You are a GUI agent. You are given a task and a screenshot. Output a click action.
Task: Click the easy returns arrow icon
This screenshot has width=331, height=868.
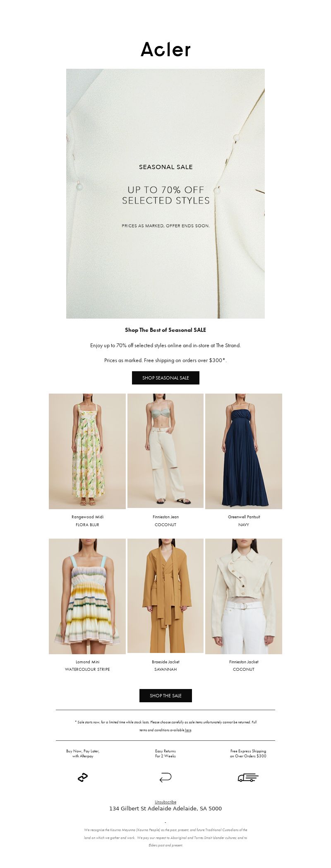[165, 778]
